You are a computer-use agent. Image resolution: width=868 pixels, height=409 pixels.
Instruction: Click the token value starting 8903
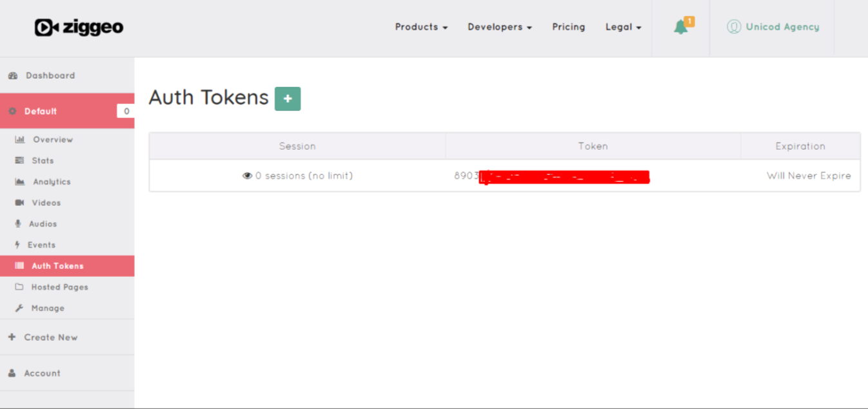tap(551, 176)
